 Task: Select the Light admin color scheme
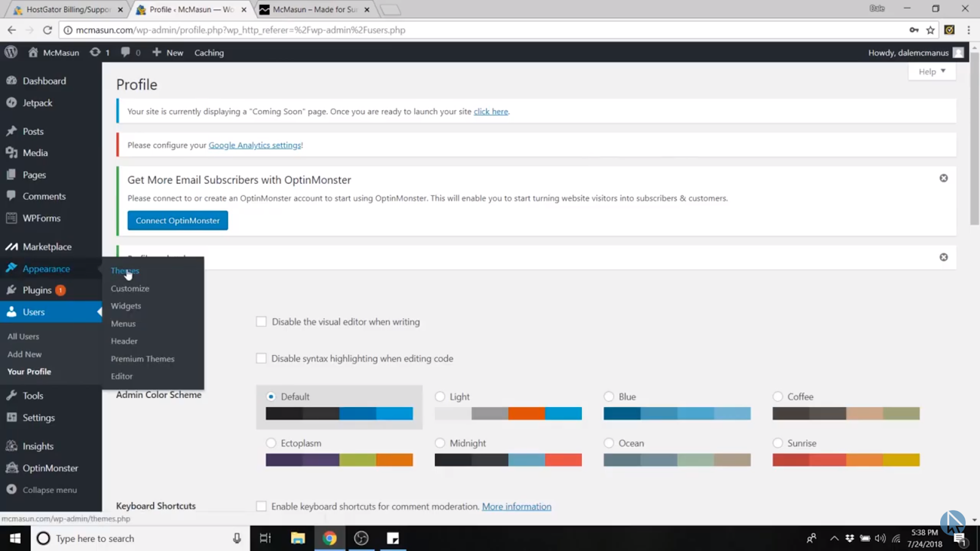point(440,397)
